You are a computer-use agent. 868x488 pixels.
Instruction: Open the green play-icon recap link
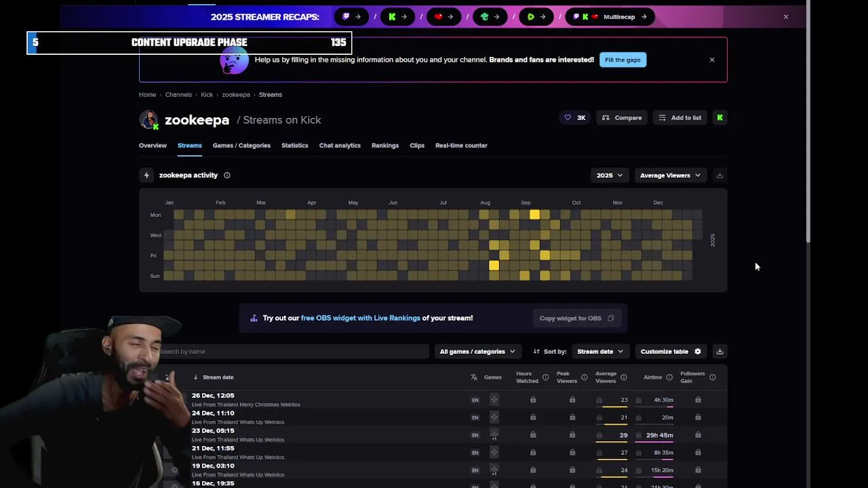[536, 17]
